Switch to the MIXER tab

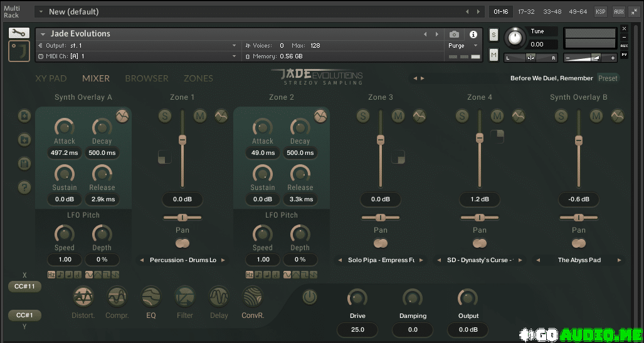[96, 78]
